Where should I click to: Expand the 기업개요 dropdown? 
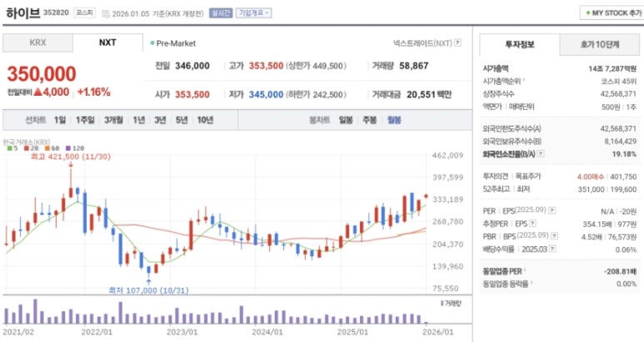254,13
